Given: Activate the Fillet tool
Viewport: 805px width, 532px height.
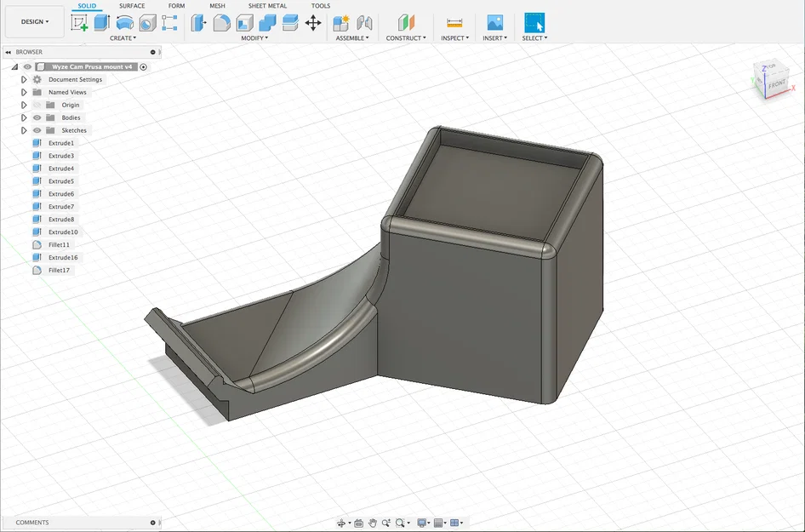Looking at the screenshot, I should pyautogui.click(x=220, y=22).
